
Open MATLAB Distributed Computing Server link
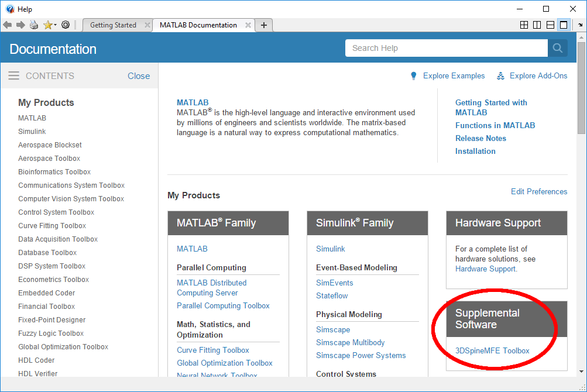coord(211,287)
